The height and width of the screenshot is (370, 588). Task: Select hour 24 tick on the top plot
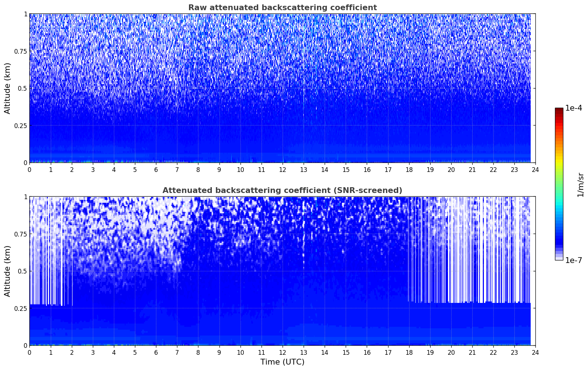point(535,169)
